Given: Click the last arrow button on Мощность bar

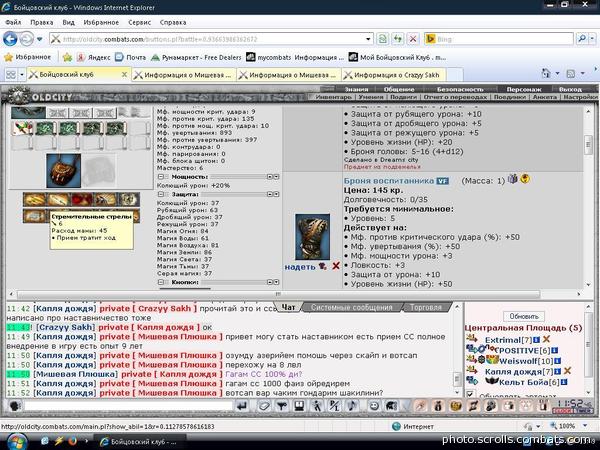Looking at the screenshot, I should 276,177.
